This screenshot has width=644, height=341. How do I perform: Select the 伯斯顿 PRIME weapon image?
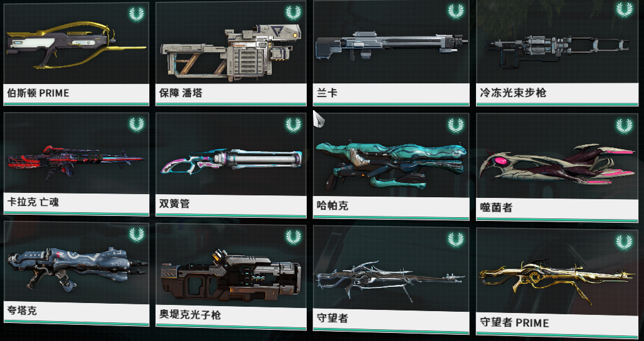[x=77, y=45]
